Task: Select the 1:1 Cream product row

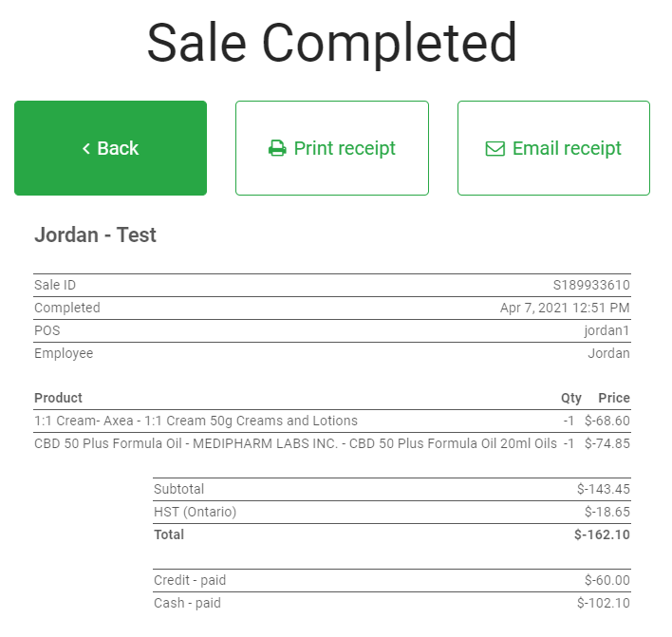Action: pyautogui.click(x=196, y=421)
